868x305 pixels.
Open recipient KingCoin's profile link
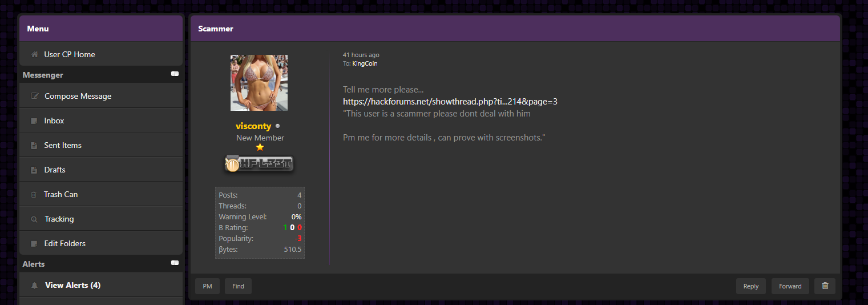365,63
